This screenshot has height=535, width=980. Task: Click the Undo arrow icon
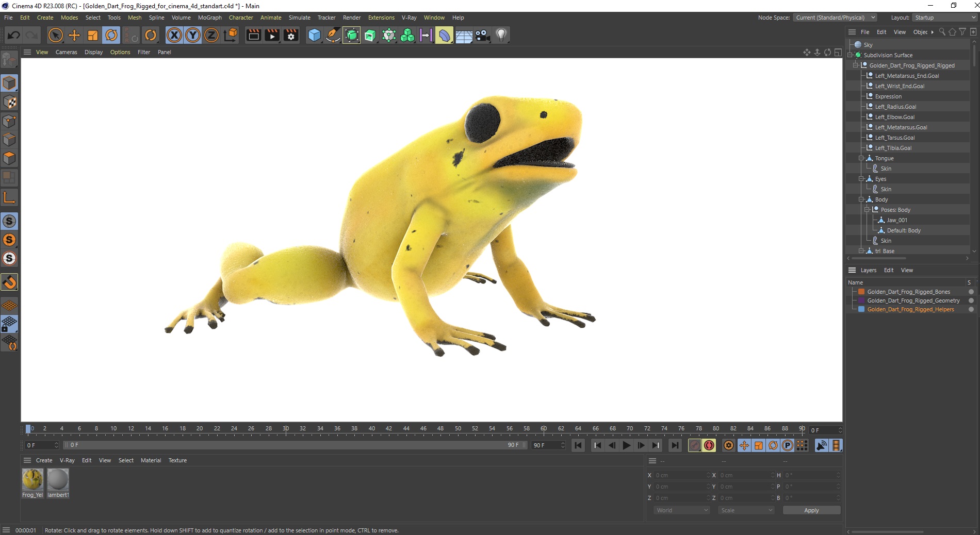pyautogui.click(x=14, y=35)
